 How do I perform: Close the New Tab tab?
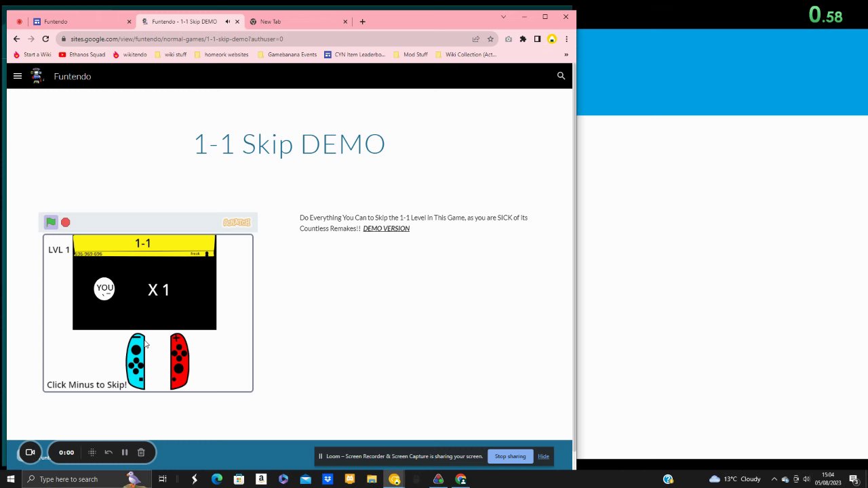pos(345,22)
